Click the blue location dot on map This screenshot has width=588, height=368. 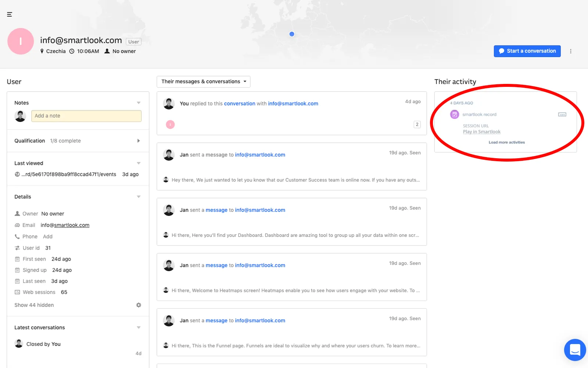[292, 34]
